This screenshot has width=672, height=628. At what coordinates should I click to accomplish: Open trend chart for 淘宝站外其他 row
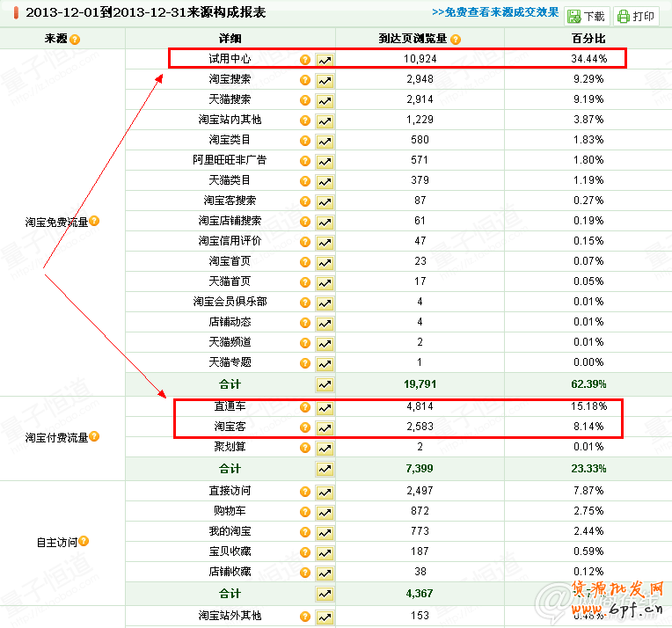click(325, 617)
